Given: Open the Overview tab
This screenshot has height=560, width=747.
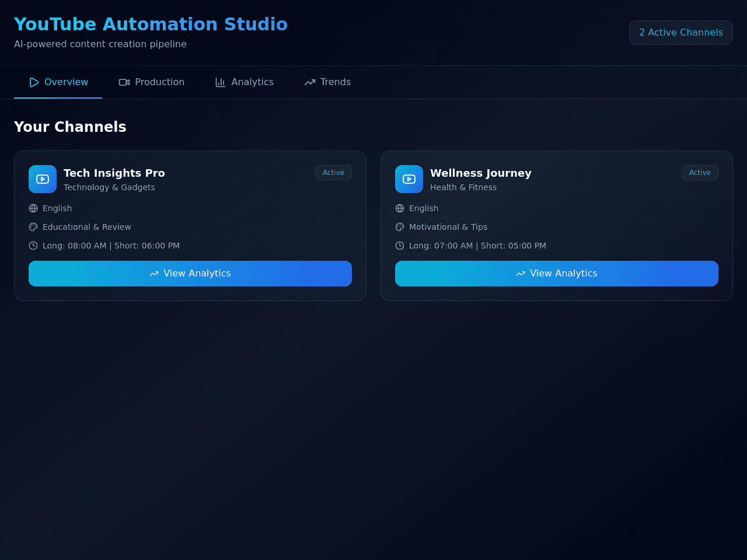Looking at the screenshot, I should point(58,82).
